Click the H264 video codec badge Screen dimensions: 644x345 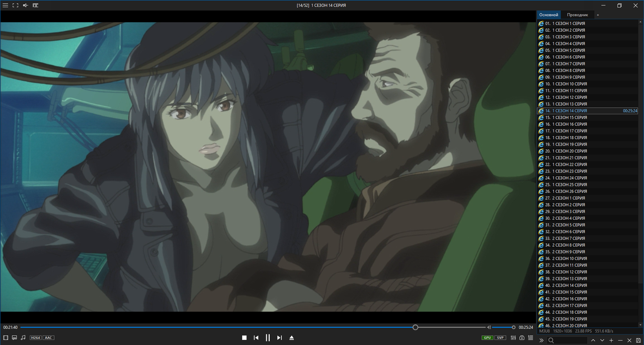(35, 337)
